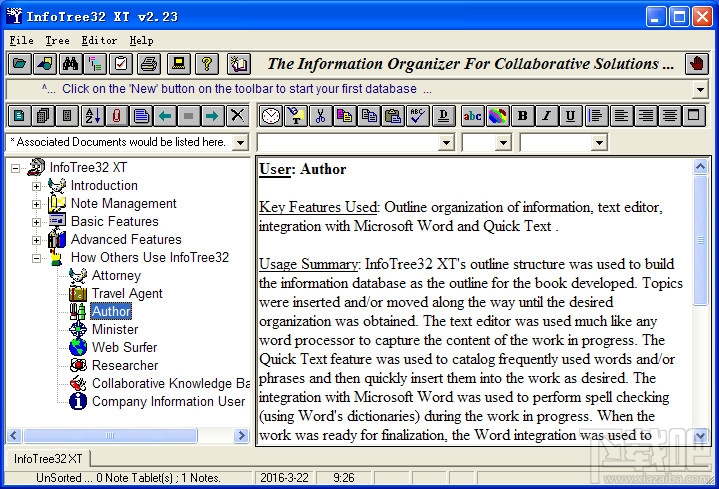Click the stacked pages copy icon
The height and width of the screenshot is (489, 719).
tap(43, 116)
